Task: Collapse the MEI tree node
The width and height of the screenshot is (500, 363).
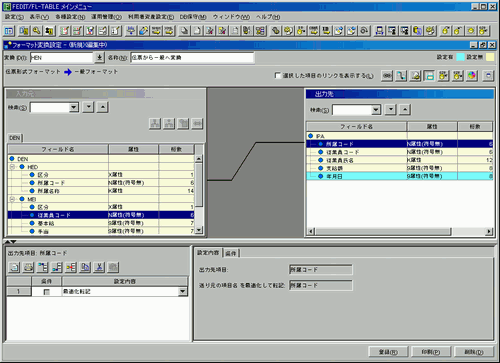Action: [12, 199]
